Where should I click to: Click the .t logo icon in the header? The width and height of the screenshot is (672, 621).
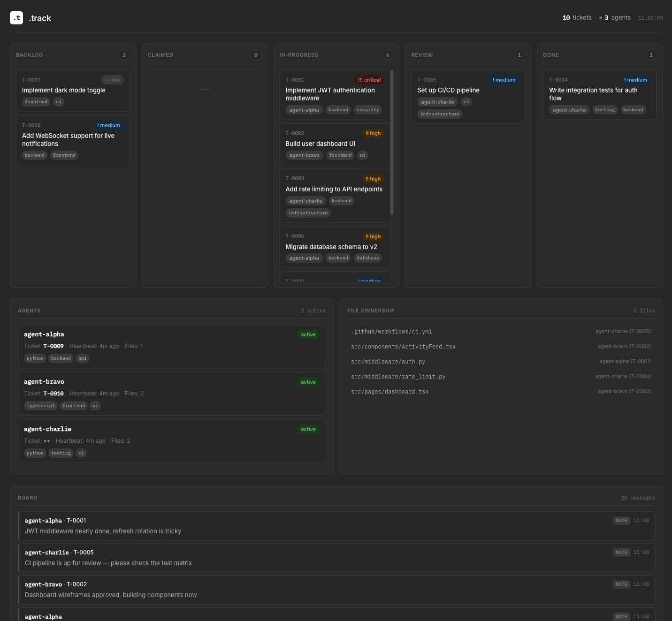pos(16,18)
